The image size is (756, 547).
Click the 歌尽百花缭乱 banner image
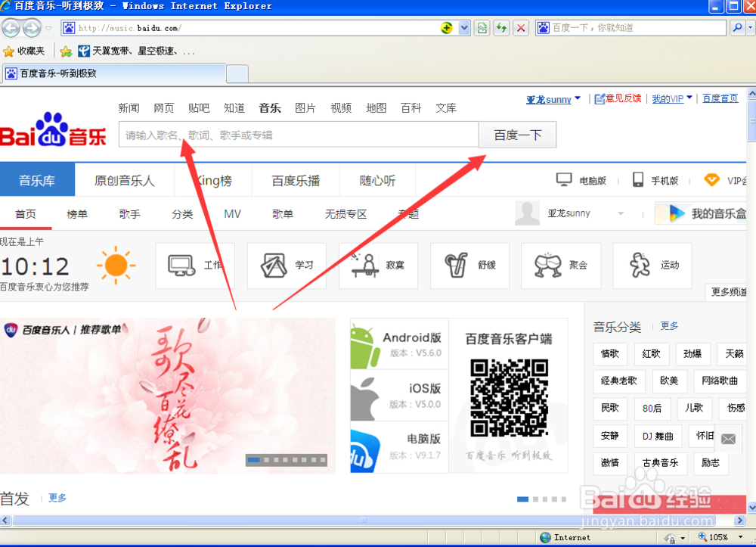tap(167, 396)
